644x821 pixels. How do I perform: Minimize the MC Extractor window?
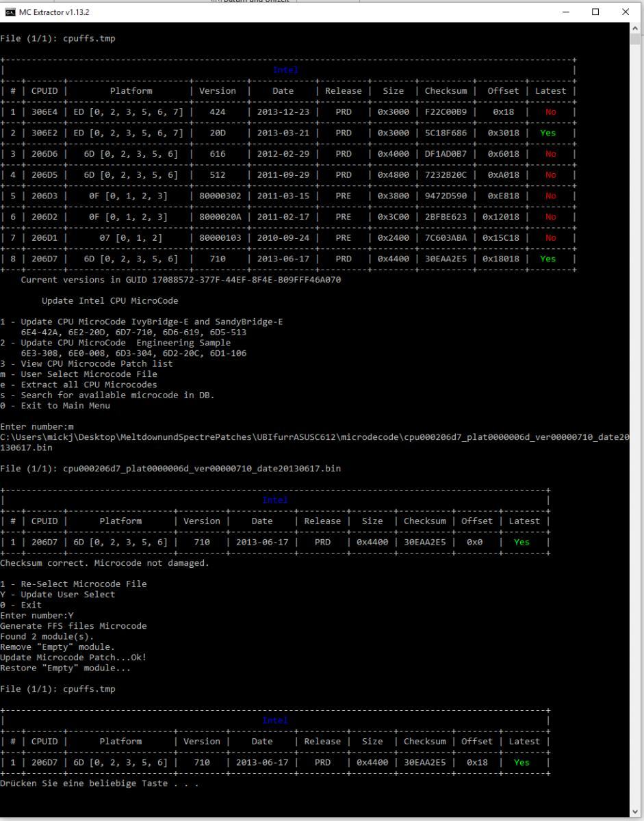(565, 12)
